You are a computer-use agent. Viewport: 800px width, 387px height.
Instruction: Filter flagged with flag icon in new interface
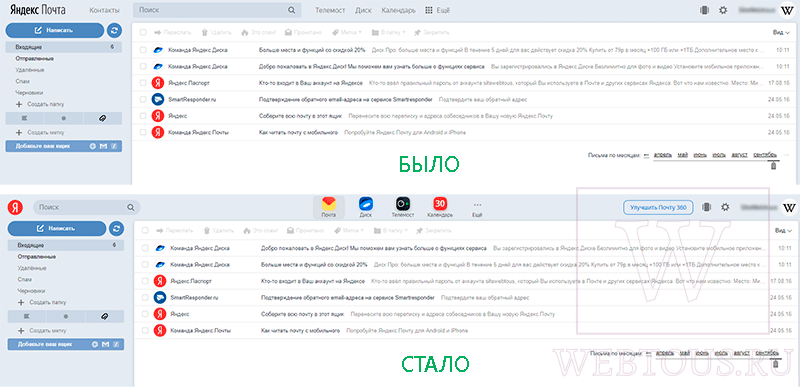[27, 317]
